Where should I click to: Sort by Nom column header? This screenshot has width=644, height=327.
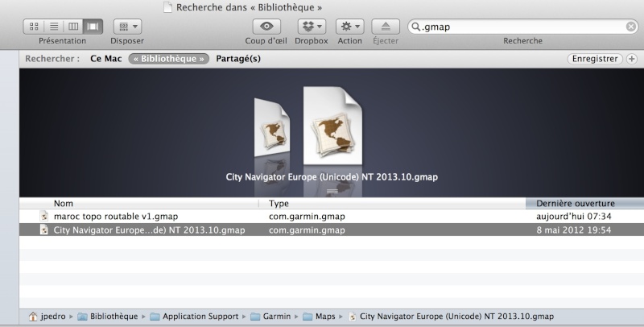[x=138, y=203]
